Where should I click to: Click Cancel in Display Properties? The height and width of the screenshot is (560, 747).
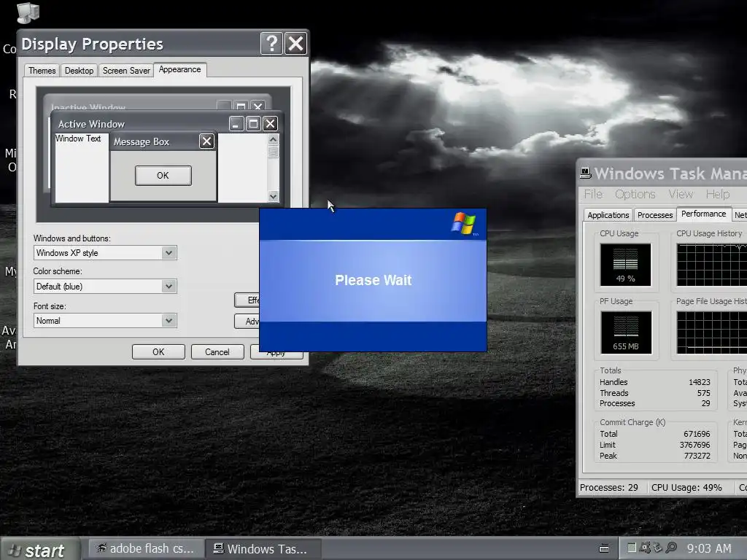[x=217, y=352]
